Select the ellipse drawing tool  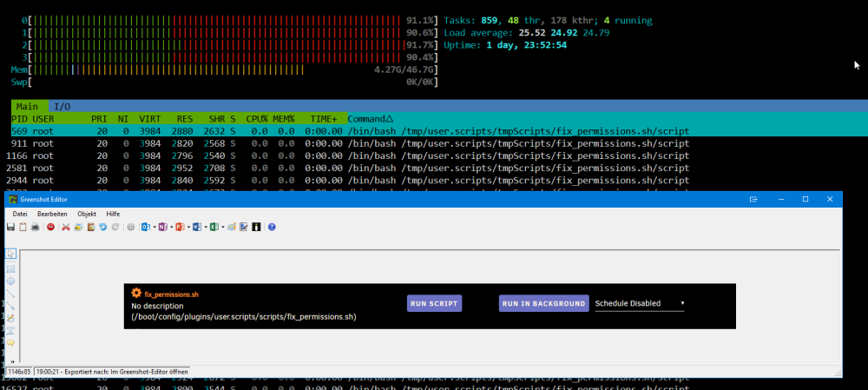click(10, 281)
